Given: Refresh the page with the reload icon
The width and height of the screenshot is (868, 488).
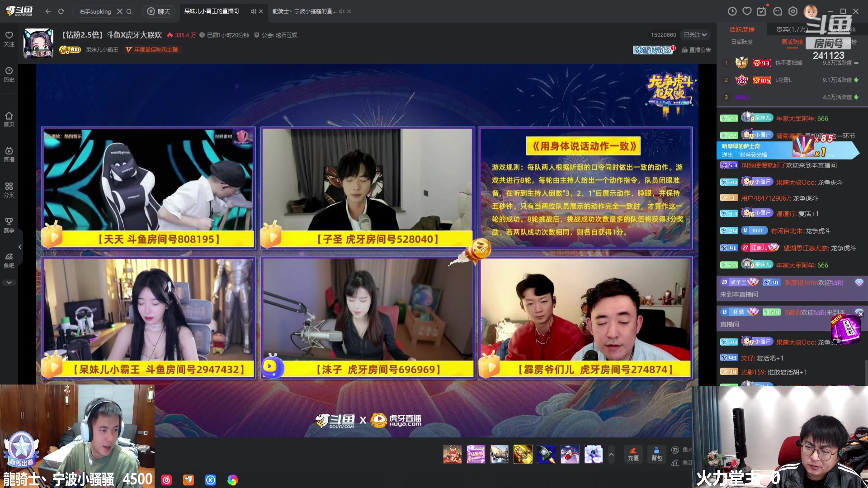Looking at the screenshot, I should coord(61,11).
